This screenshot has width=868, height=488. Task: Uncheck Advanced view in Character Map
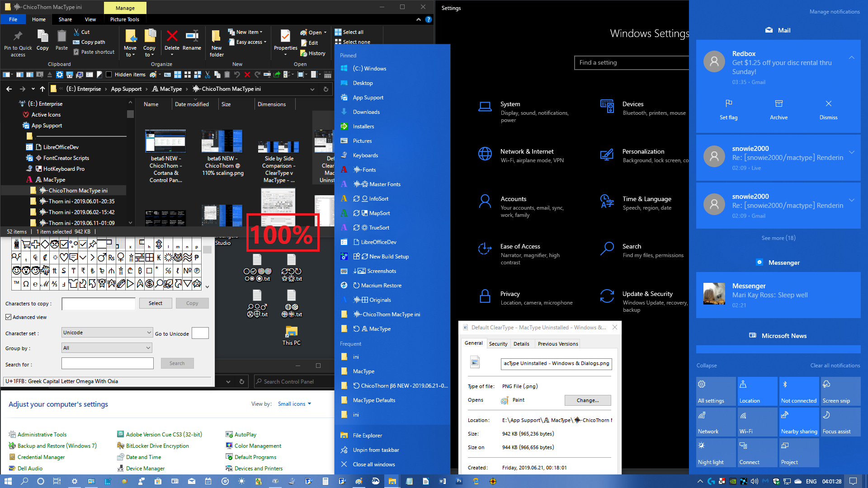pos(8,317)
